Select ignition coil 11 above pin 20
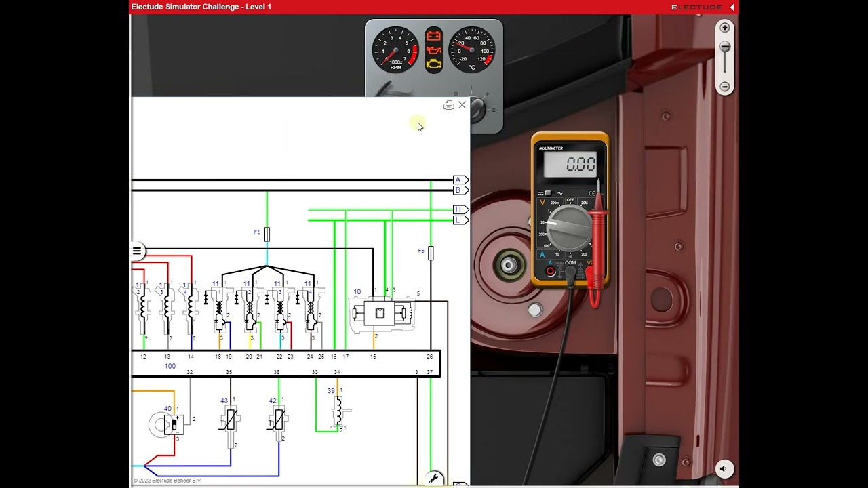 click(250, 310)
